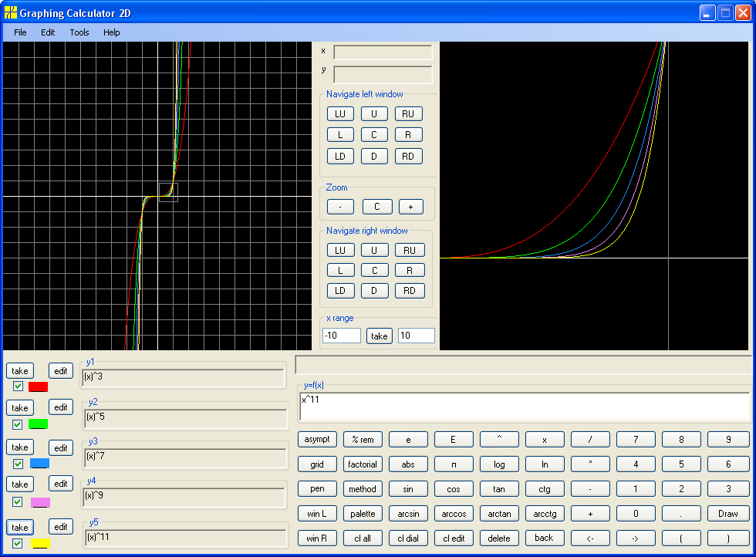Click the number 7 key
This screenshot has height=557, width=756.
[x=636, y=439]
